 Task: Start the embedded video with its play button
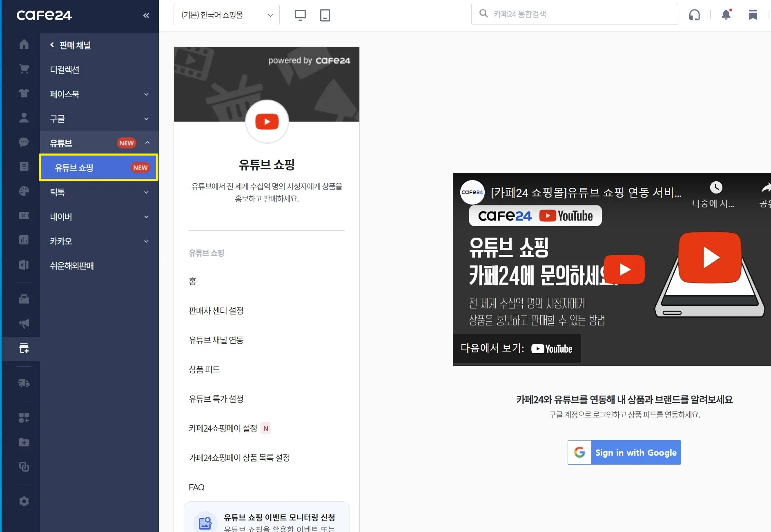624,269
